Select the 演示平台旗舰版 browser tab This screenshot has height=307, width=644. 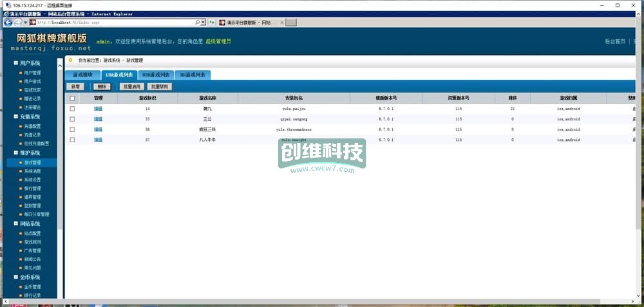click(251, 22)
